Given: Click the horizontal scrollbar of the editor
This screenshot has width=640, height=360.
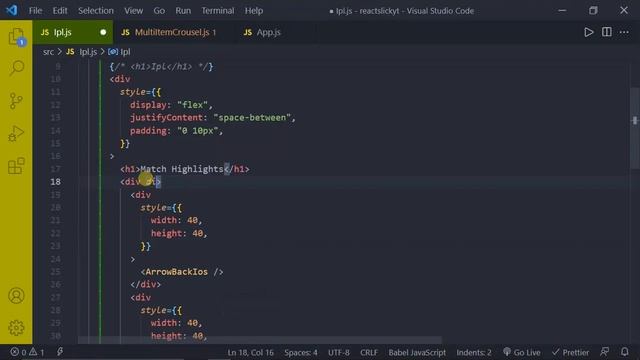Looking at the screenshot, I should coord(260,340).
